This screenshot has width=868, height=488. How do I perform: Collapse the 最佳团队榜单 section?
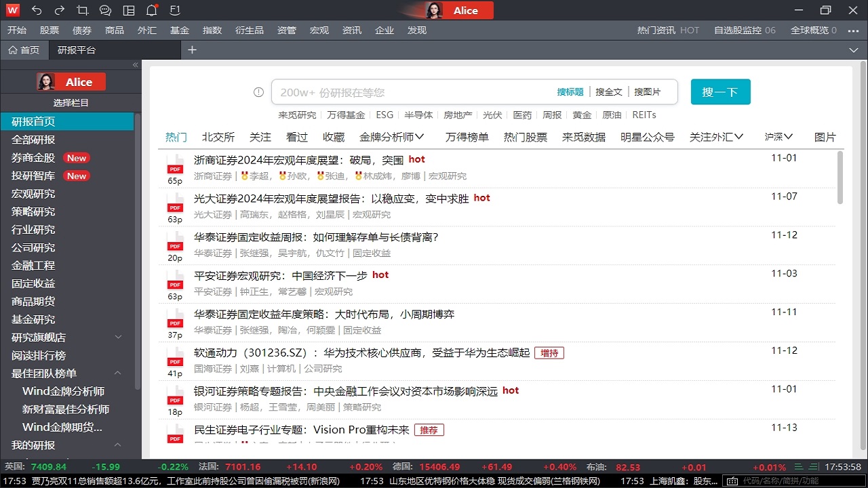click(117, 373)
